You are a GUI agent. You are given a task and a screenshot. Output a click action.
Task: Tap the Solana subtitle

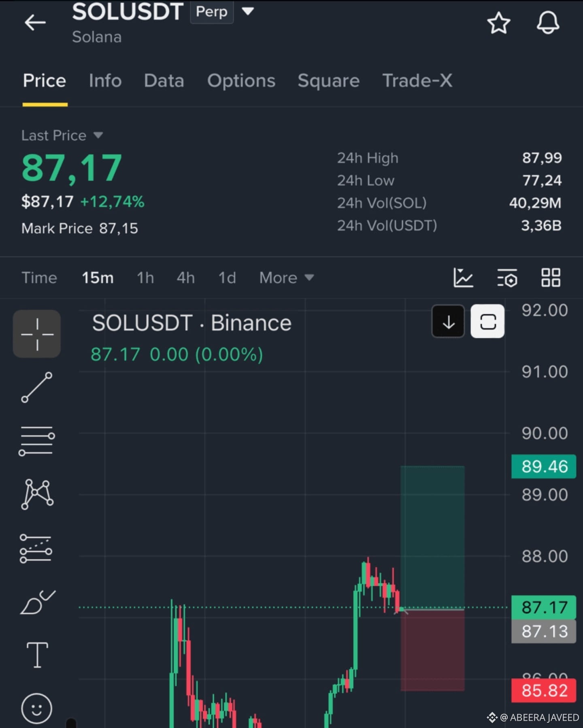[97, 37]
